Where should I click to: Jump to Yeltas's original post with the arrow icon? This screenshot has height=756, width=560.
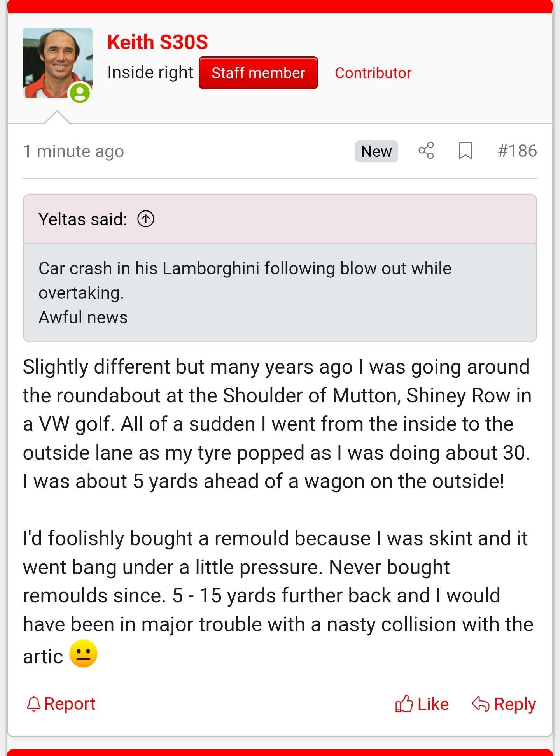146,219
